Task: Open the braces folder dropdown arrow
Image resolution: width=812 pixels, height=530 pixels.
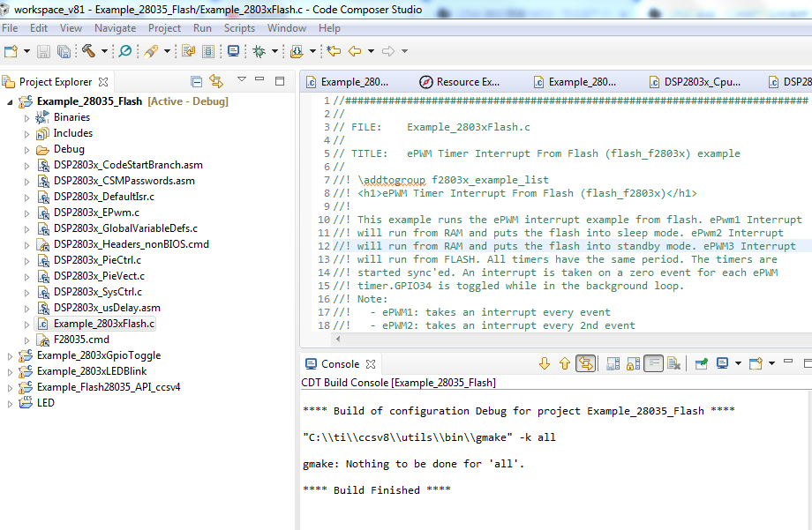Action: [312, 51]
